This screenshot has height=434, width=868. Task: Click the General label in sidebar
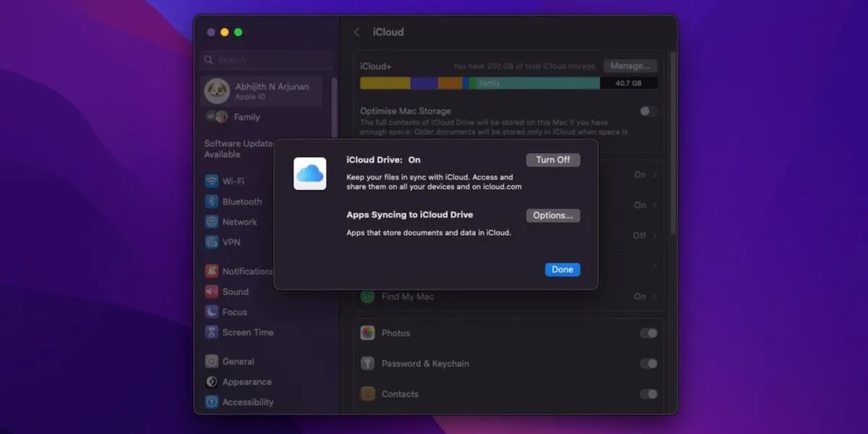238,361
